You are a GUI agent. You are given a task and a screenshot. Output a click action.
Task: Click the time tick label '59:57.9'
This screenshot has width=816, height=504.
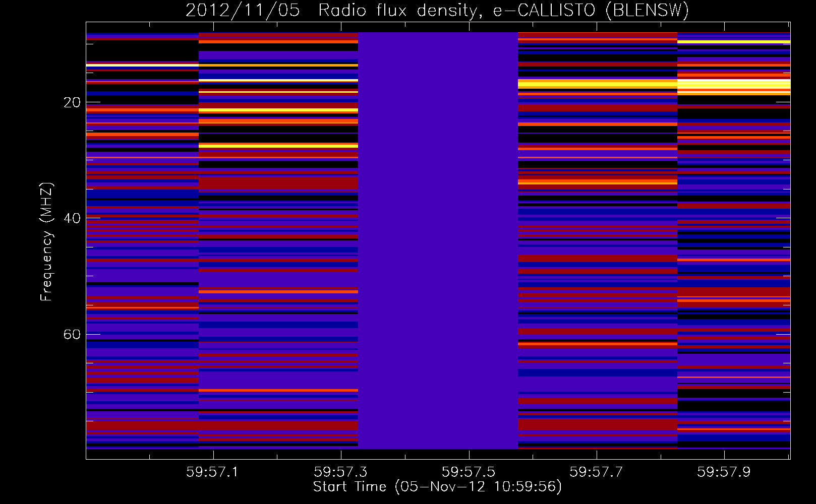click(724, 472)
